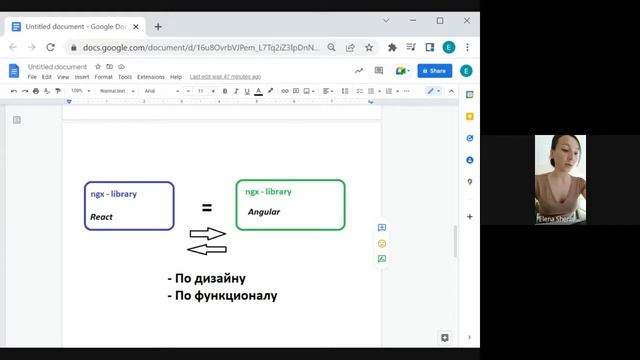Open the Extensions menu
The height and width of the screenshot is (360, 640).
[151, 77]
